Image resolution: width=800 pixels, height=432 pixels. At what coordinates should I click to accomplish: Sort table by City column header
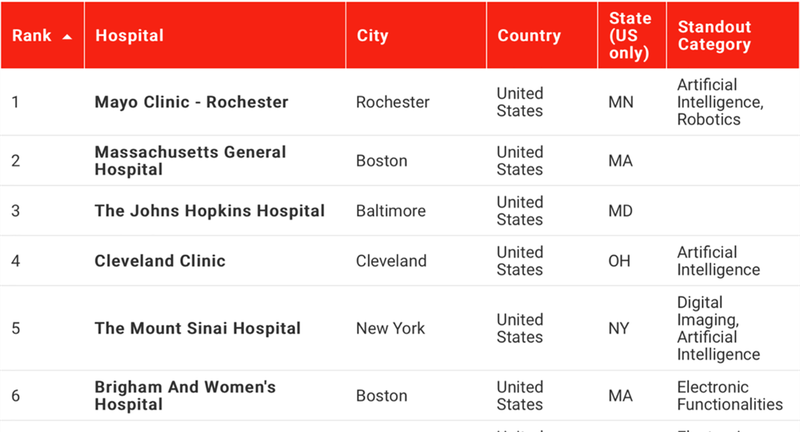373,36
